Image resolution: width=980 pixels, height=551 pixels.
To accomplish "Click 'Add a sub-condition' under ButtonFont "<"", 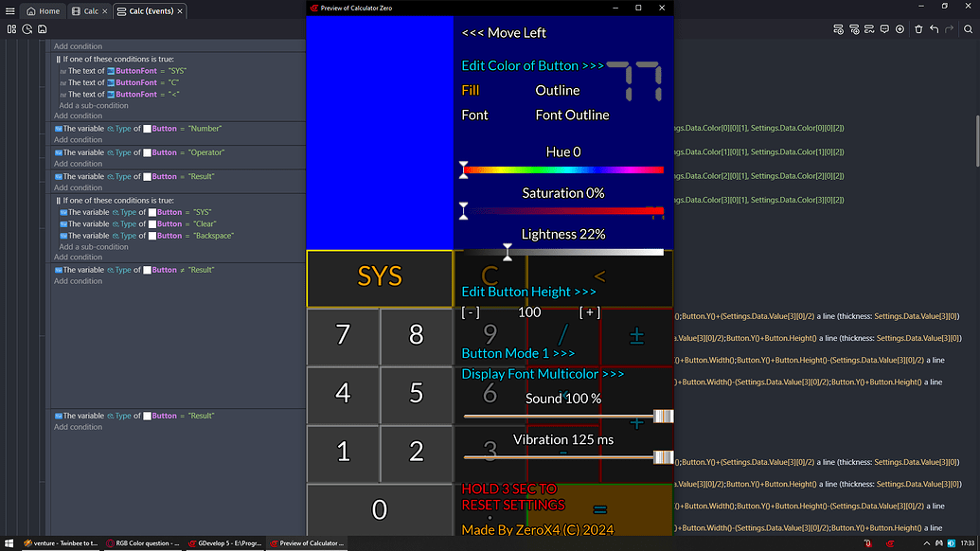I will pos(94,106).
